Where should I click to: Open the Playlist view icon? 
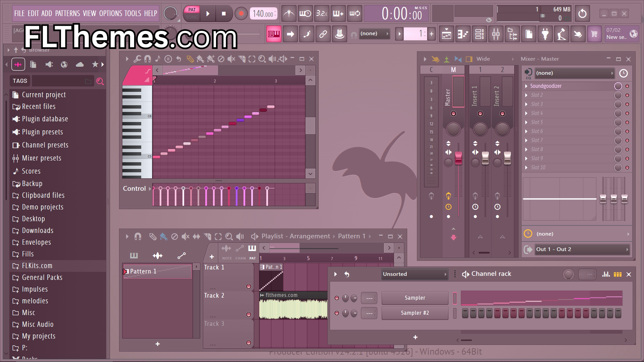(x=447, y=34)
